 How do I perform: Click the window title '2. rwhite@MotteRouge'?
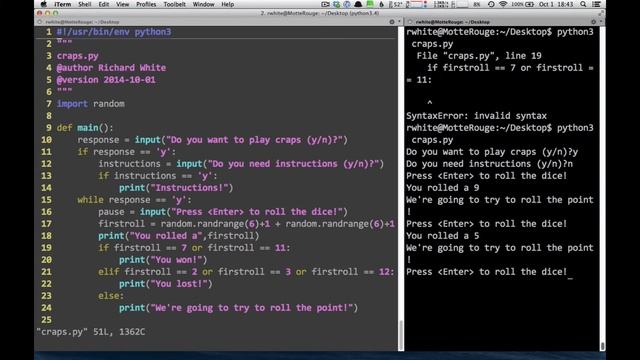(x=320, y=13)
